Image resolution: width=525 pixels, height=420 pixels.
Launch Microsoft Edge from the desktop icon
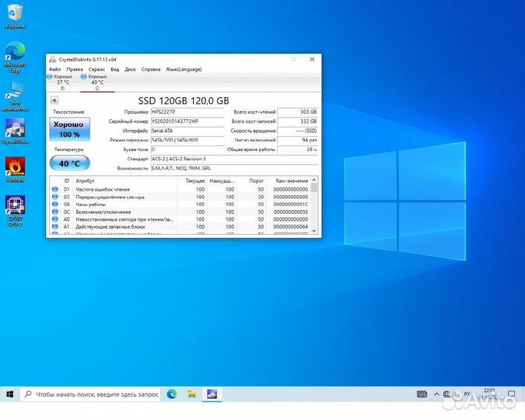15,56
